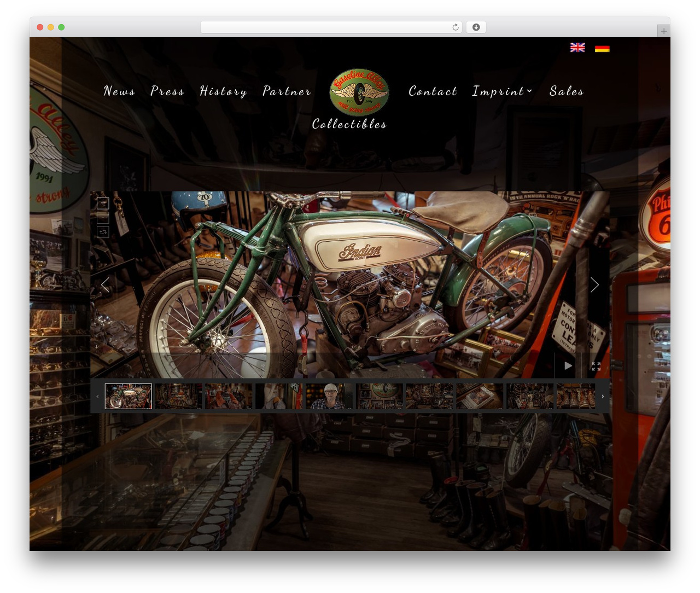Start the gallery slideshow playback

(568, 365)
